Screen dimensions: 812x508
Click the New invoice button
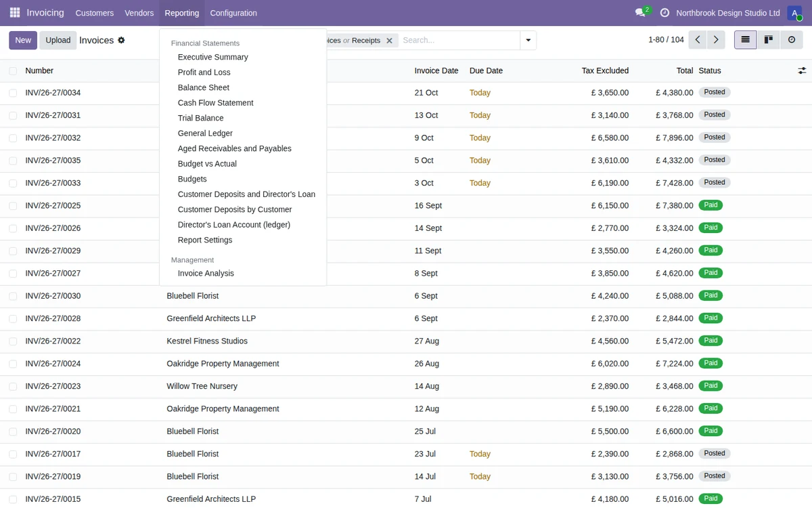(23, 40)
